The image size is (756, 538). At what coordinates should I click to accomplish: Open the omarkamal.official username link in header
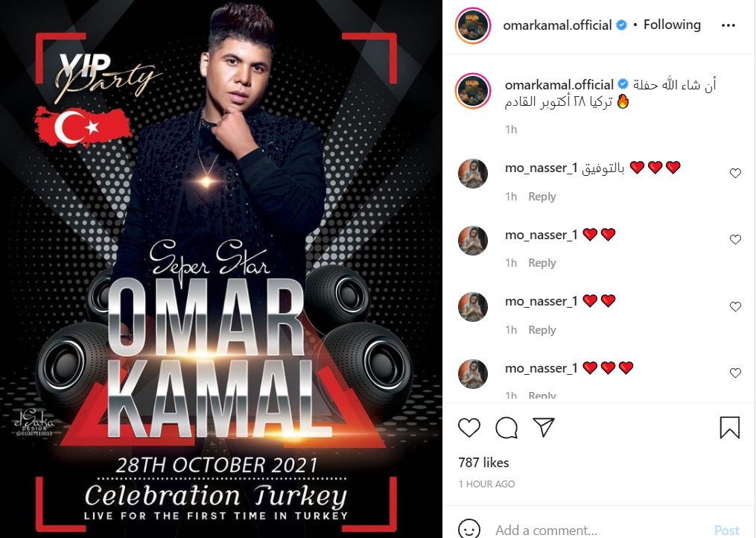[557, 25]
